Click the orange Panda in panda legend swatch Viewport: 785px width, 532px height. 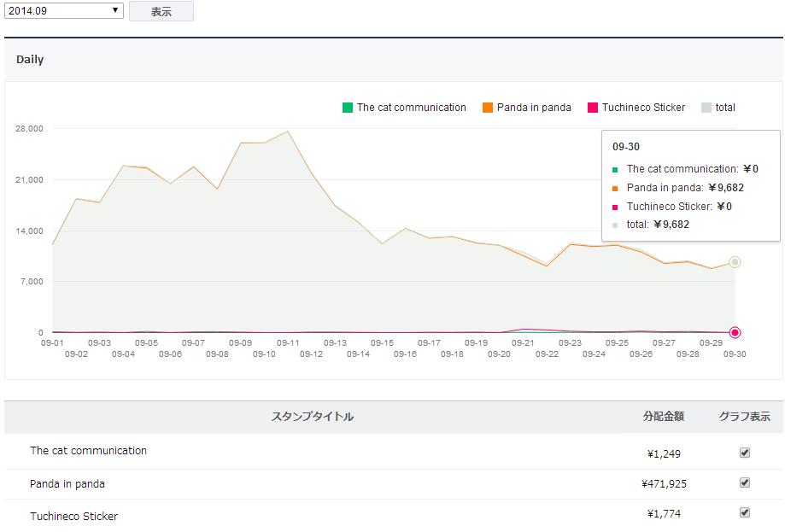(488, 108)
